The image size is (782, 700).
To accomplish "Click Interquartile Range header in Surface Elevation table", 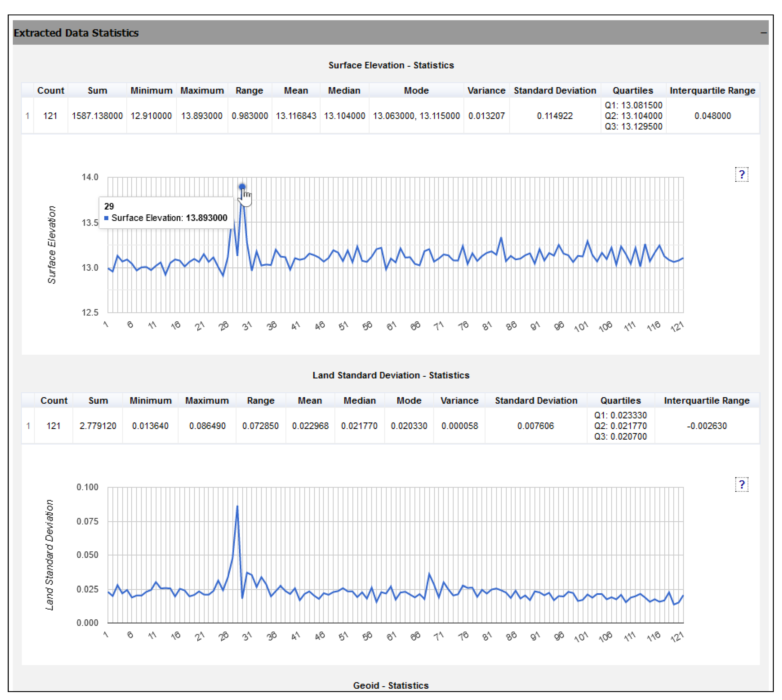I will point(712,90).
